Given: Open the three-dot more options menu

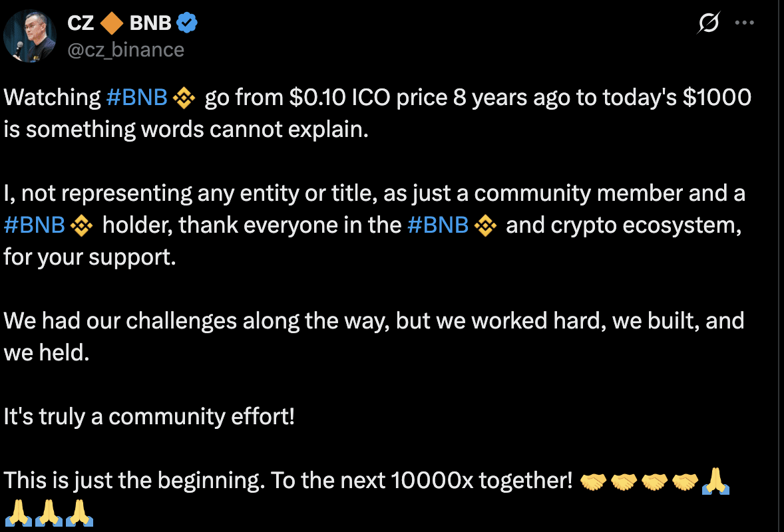Looking at the screenshot, I should click(x=745, y=23).
